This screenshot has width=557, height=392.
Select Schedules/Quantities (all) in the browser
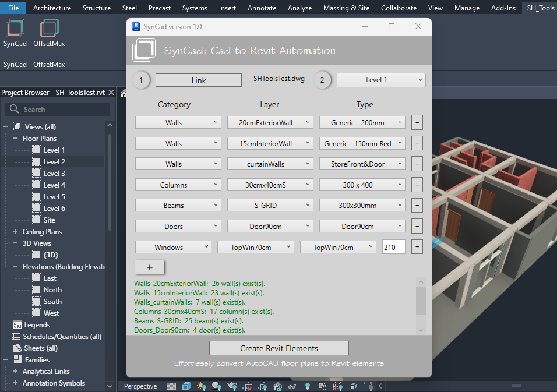[x=62, y=336]
